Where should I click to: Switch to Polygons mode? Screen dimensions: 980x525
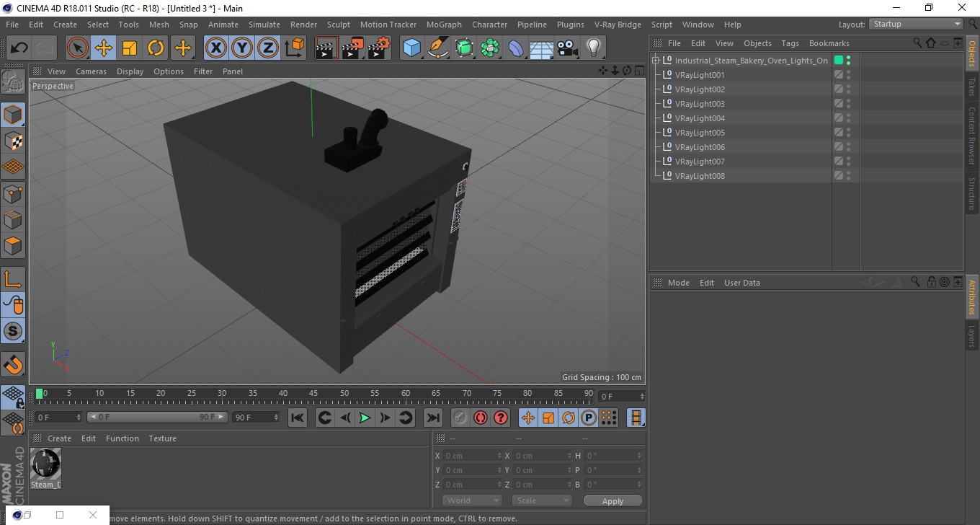tap(13, 245)
